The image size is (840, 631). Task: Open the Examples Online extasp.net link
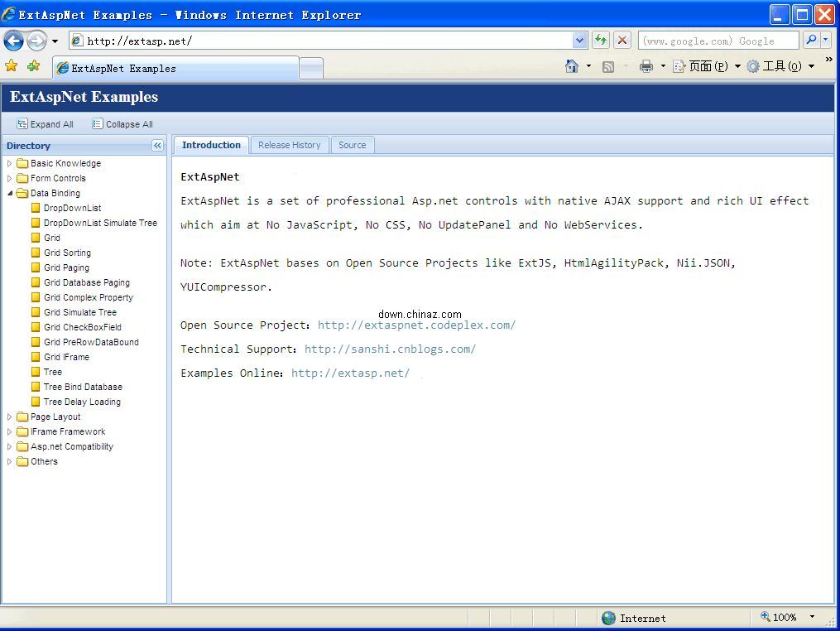[x=350, y=373]
